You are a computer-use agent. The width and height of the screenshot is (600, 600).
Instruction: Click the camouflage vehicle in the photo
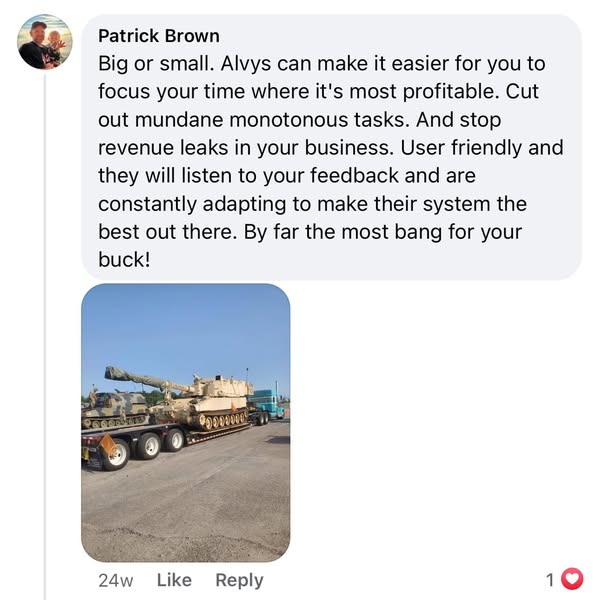(113, 409)
